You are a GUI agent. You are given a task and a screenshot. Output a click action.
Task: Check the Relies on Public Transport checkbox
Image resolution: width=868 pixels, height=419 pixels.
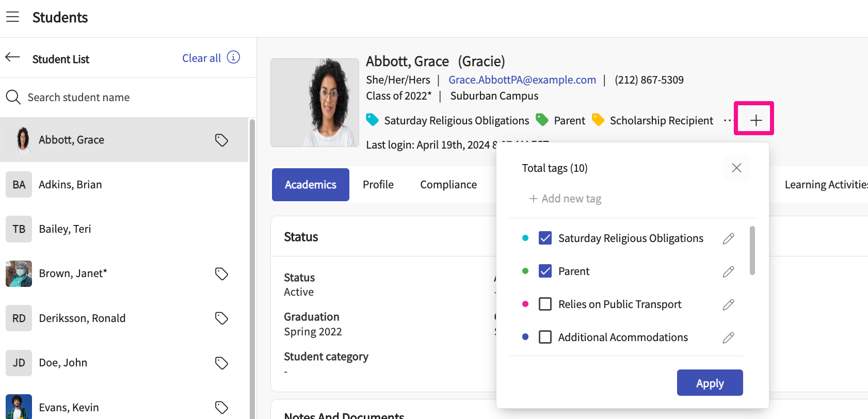(x=545, y=304)
